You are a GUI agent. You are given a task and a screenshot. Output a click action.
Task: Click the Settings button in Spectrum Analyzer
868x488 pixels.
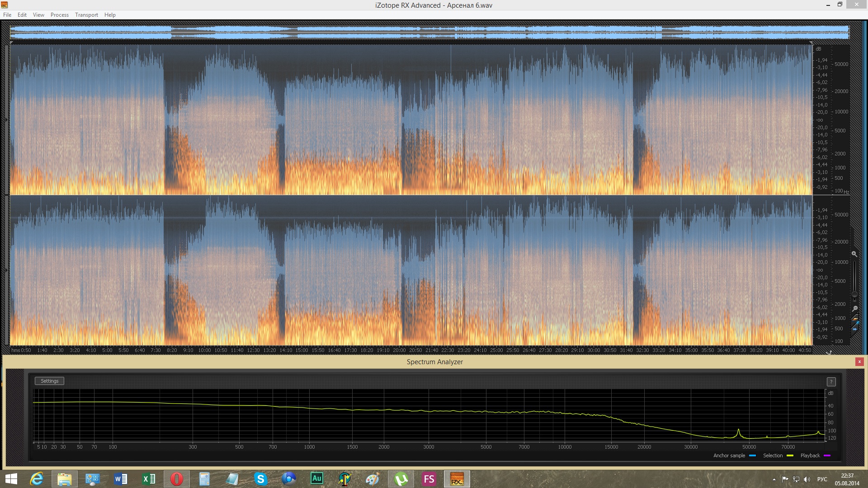click(50, 381)
